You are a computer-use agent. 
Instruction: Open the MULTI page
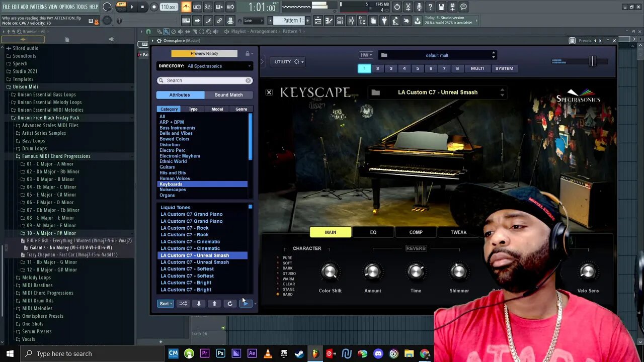(477, 69)
